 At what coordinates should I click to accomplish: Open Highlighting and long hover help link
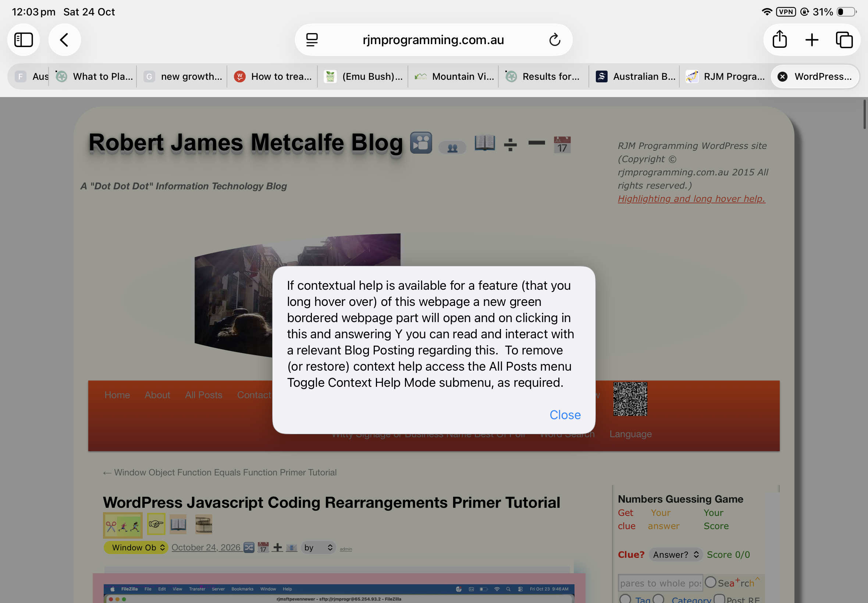pyautogui.click(x=691, y=199)
